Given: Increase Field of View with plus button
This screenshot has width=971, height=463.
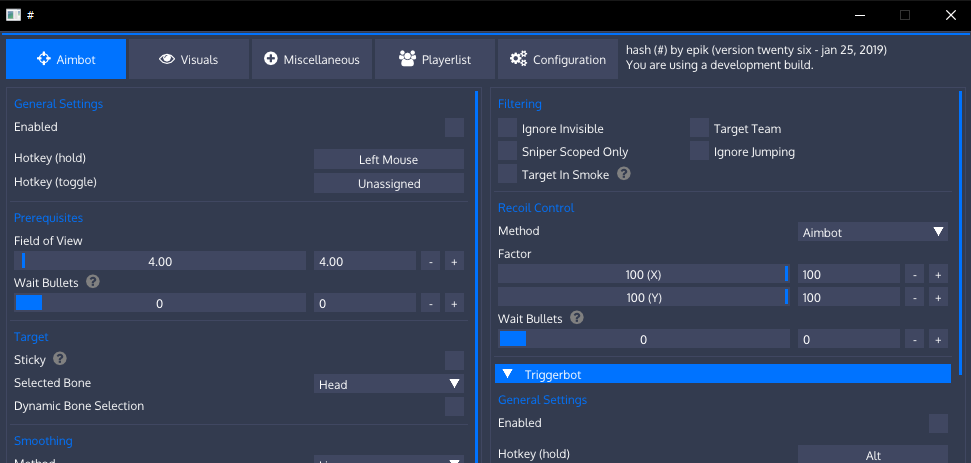Looking at the screenshot, I should pos(453,262).
